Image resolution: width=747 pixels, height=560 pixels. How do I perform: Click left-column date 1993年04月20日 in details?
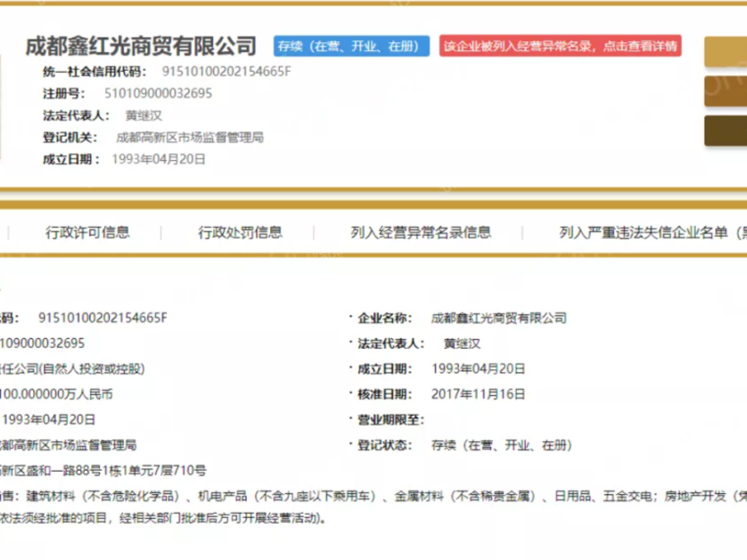tap(49, 420)
